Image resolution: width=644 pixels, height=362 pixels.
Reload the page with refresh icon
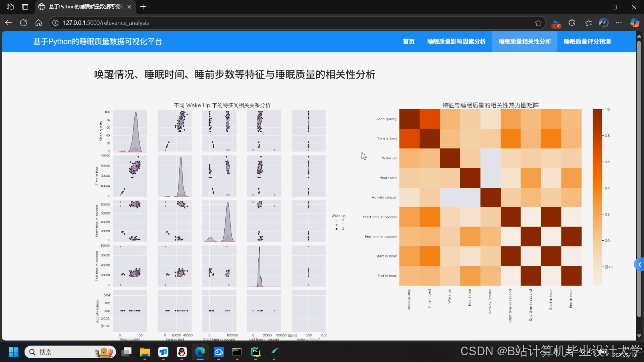[23, 23]
